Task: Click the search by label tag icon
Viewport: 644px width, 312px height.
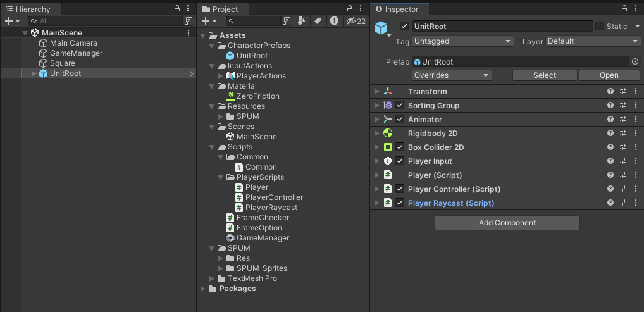Action: click(318, 21)
